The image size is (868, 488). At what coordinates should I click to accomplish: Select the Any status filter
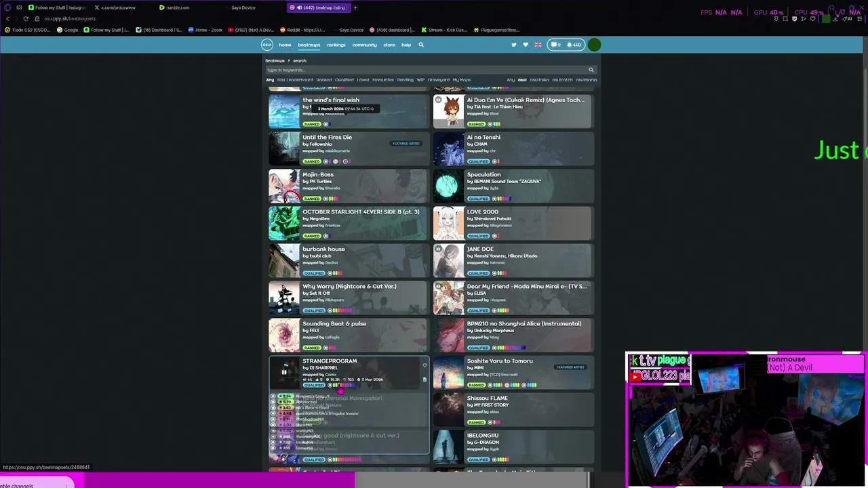coord(270,80)
